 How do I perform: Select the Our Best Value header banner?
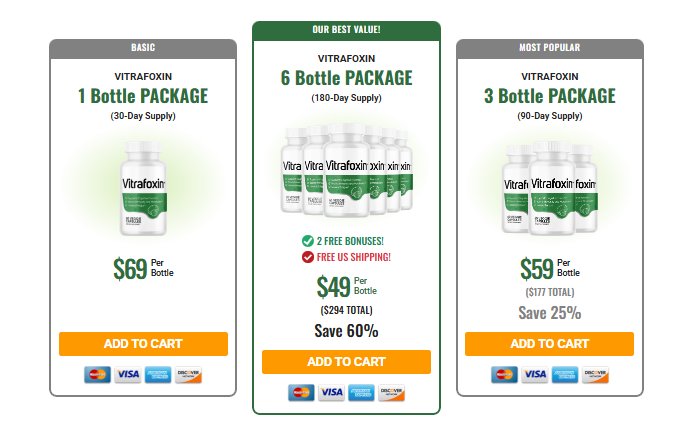click(346, 30)
